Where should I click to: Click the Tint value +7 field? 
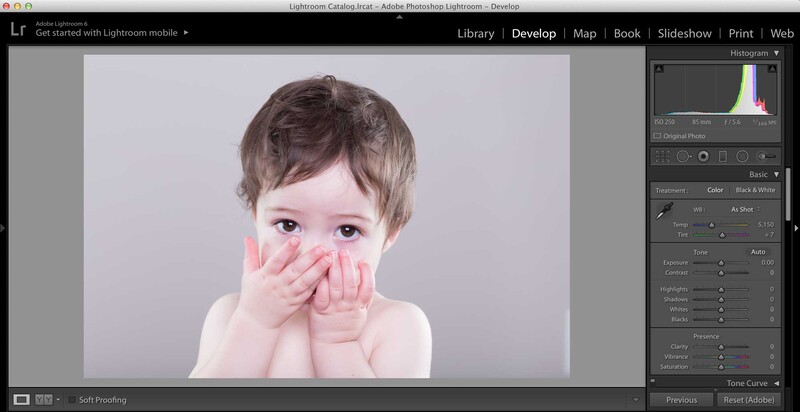click(x=769, y=235)
